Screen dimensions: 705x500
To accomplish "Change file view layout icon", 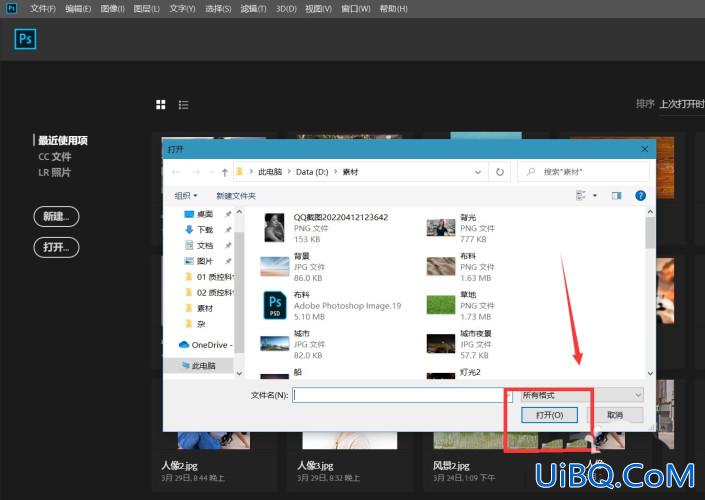I will coord(580,196).
